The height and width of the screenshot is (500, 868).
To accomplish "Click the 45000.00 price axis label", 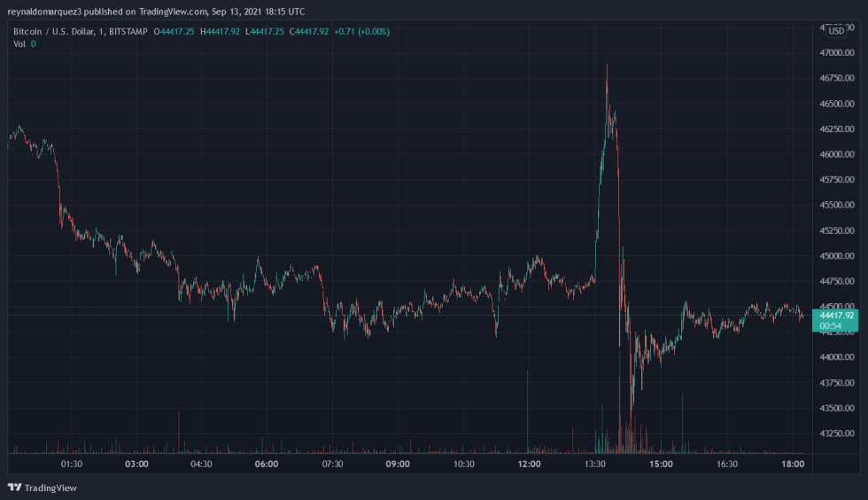I will point(838,256).
